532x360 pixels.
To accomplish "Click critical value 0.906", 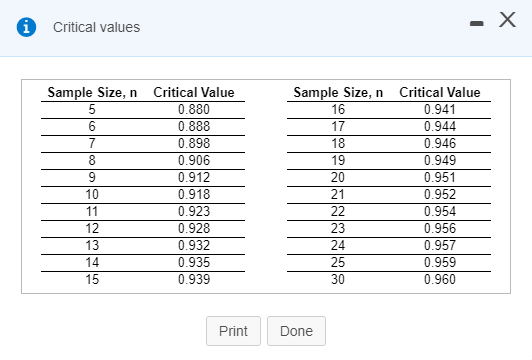I will (x=194, y=160).
